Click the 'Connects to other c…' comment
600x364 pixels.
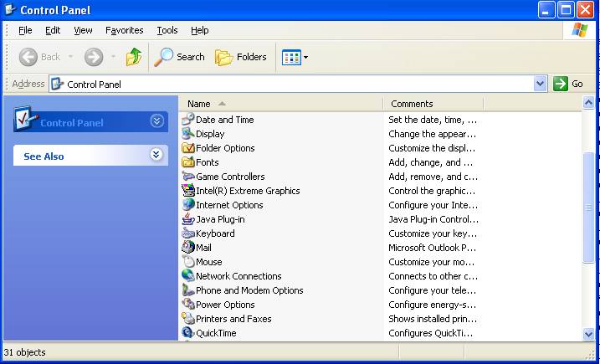coord(433,276)
